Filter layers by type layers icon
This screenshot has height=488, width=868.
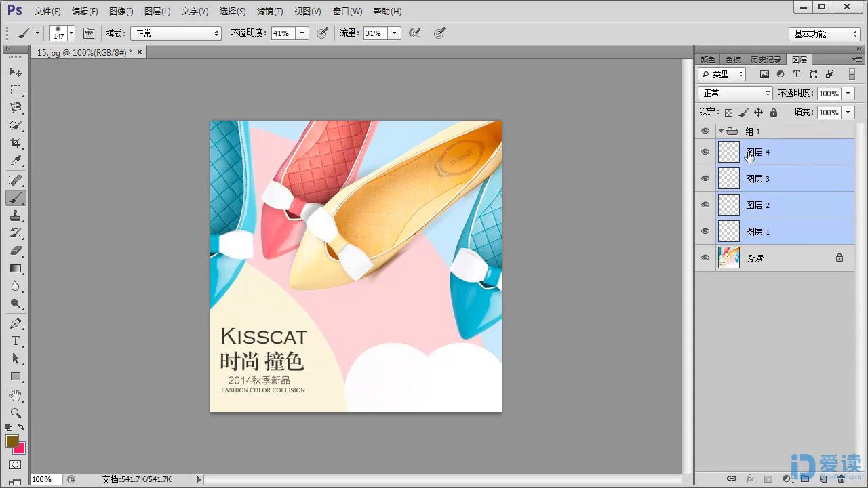pos(797,74)
